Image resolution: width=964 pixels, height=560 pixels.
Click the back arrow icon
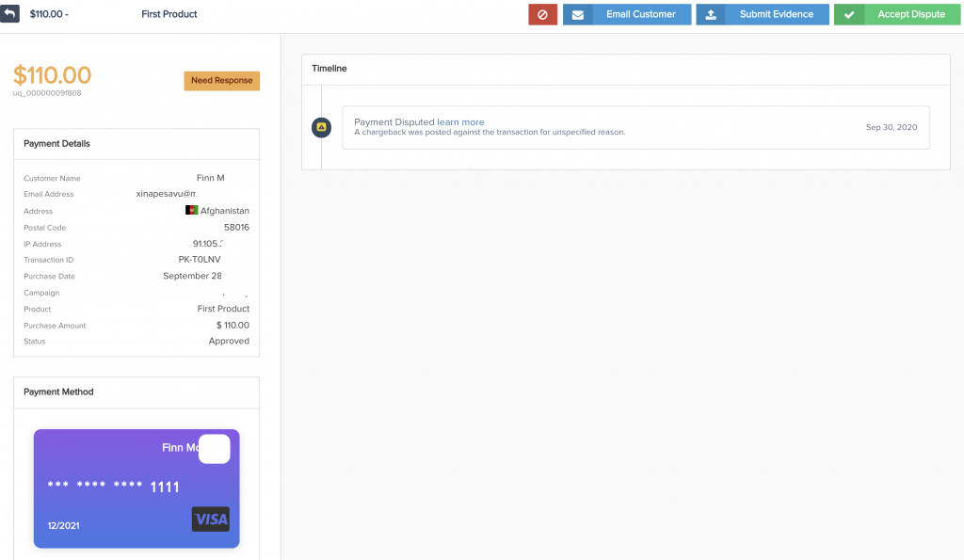point(10,14)
